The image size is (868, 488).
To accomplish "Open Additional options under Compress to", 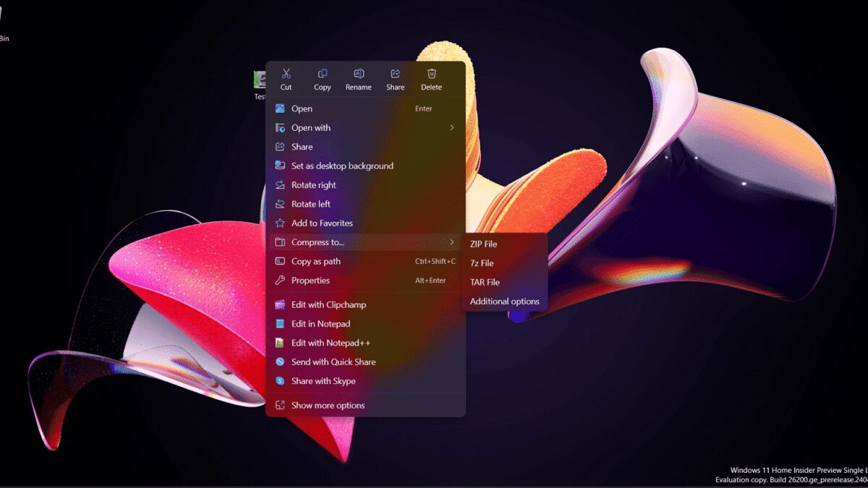I will coord(505,301).
